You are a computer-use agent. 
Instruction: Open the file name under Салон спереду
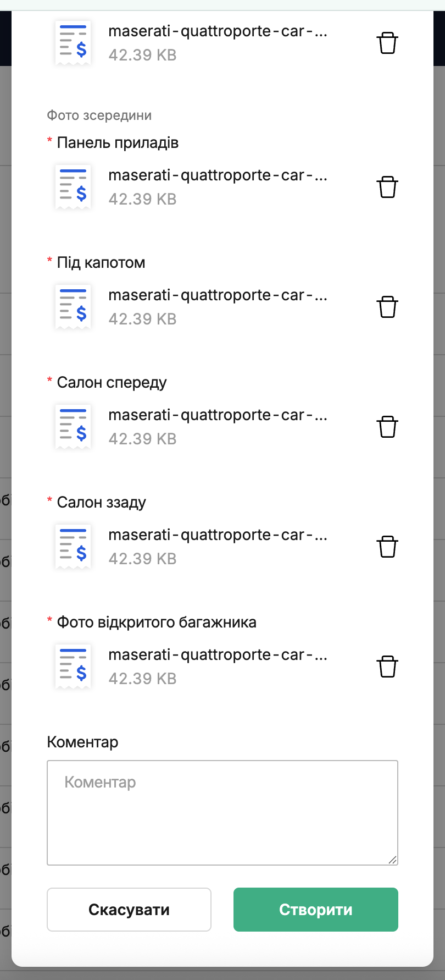point(218,415)
